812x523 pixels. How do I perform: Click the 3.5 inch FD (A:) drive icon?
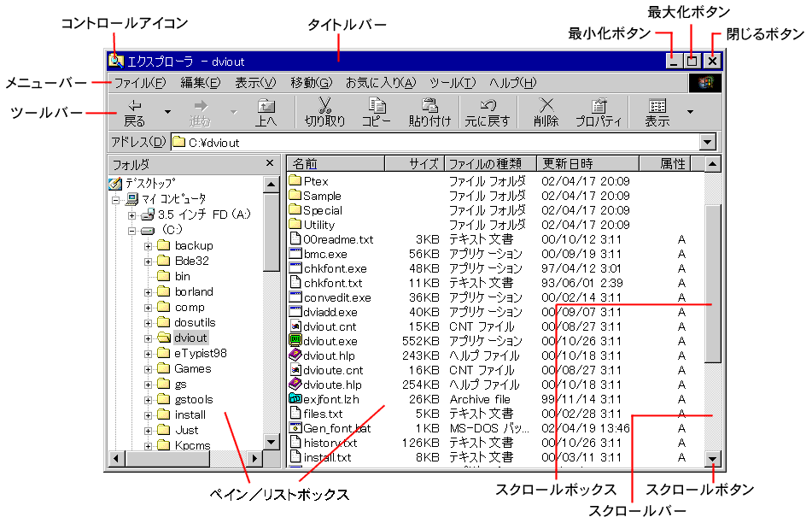pyautogui.click(x=148, y=214)
